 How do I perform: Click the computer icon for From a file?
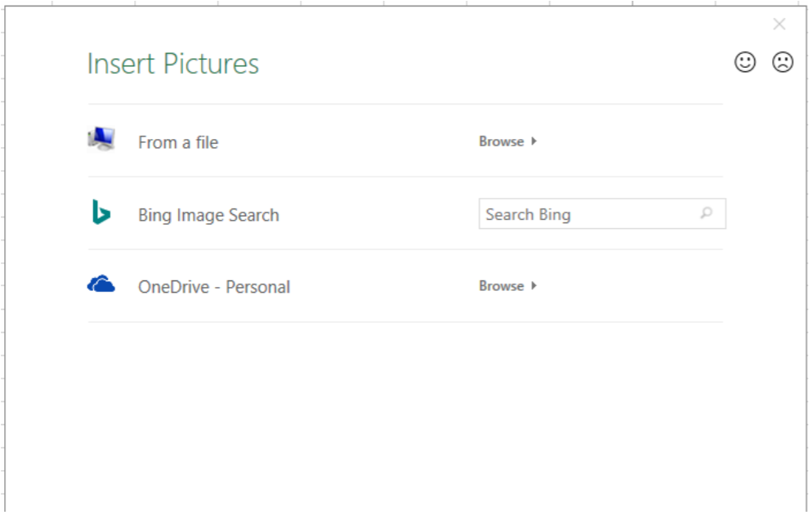click(x=101, y=140)
